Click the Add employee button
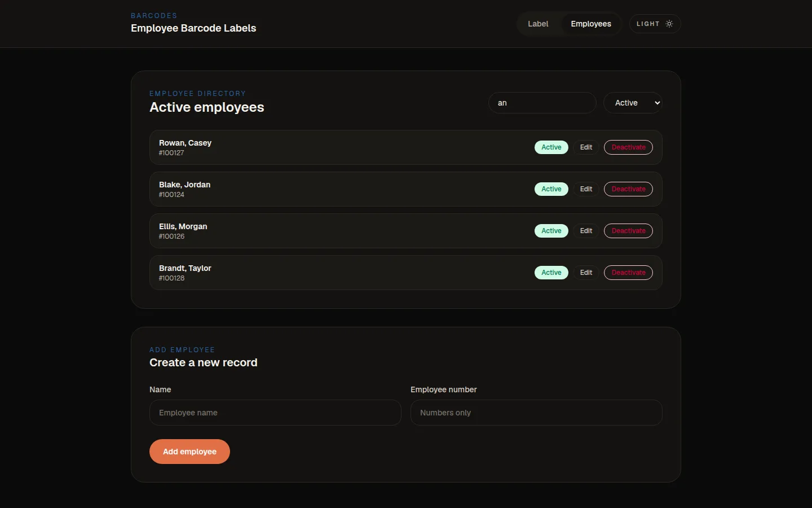This screenshot has height=508, width=812. (x=189, y=452)
